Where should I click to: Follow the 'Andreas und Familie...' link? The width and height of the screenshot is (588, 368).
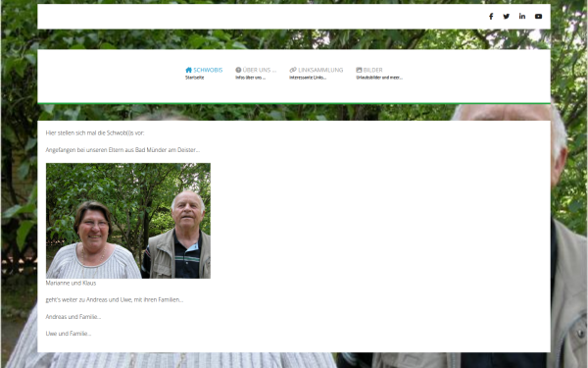pyautogui.click(x=73, y=317)
